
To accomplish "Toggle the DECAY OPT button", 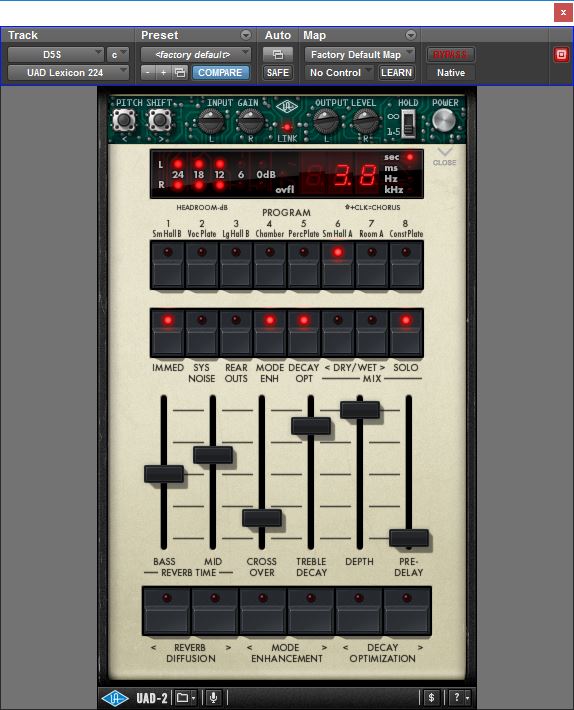I will [x=304, y=333].
